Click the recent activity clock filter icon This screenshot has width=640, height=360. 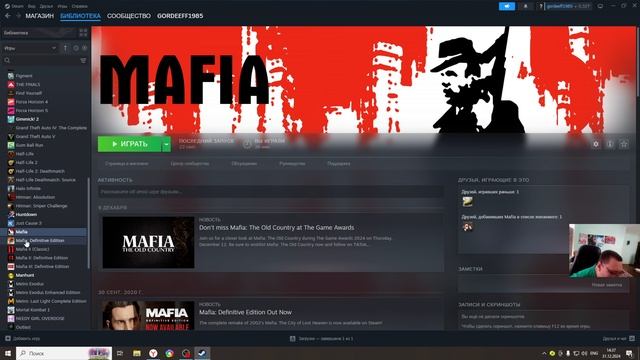pyautogui.click(x=76, y=48)
